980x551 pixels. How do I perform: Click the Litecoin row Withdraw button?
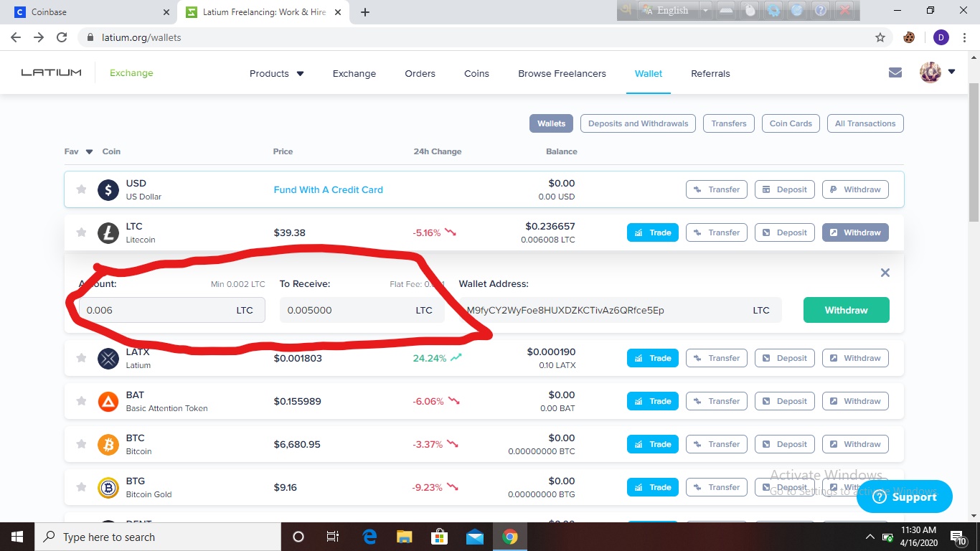[855, 232]
